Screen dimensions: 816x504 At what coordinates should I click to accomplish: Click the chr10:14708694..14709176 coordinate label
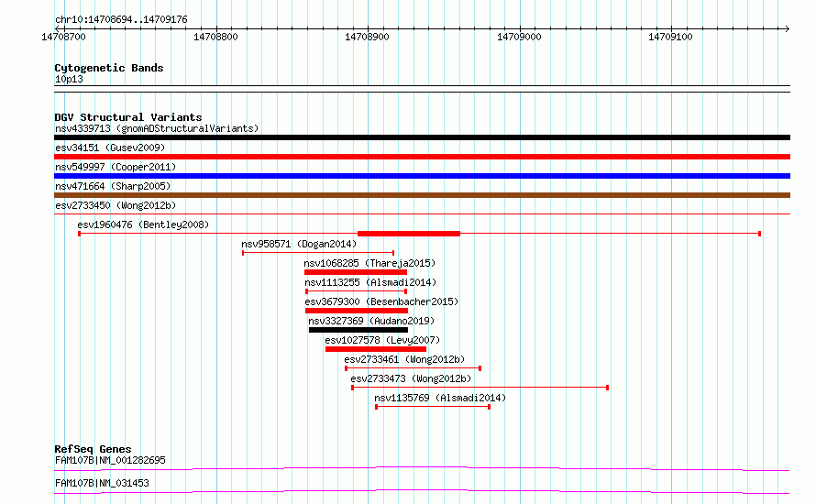[121, 19]
